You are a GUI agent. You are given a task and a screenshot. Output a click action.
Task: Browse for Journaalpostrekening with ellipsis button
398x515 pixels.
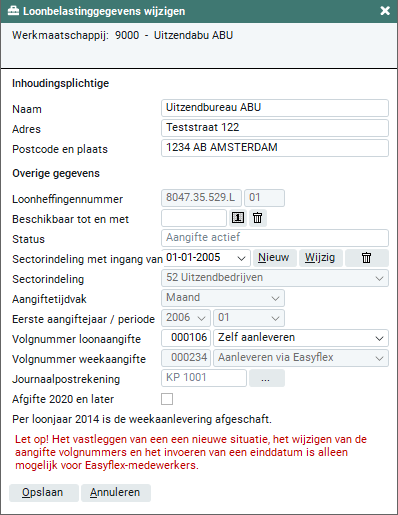267,378
